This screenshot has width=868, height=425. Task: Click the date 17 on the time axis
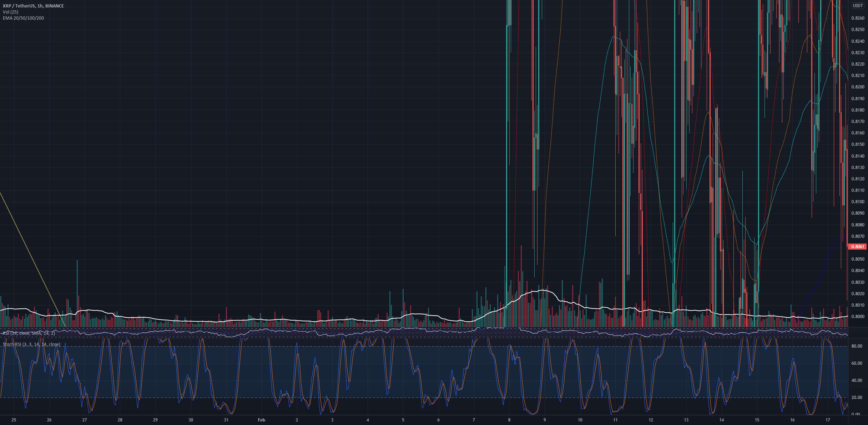(828, 420)
